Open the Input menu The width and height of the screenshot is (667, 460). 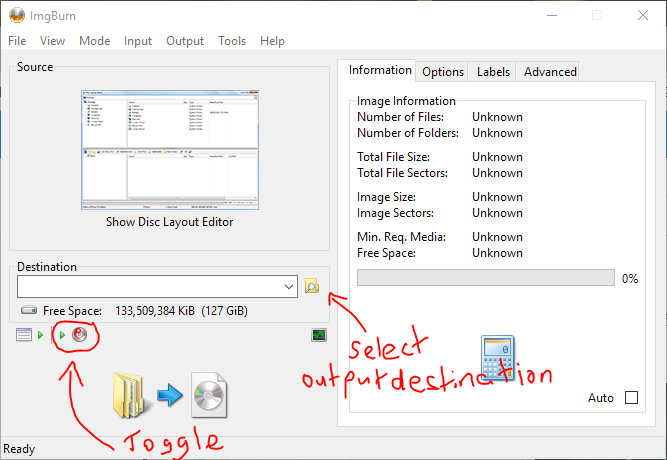point(138,41)
